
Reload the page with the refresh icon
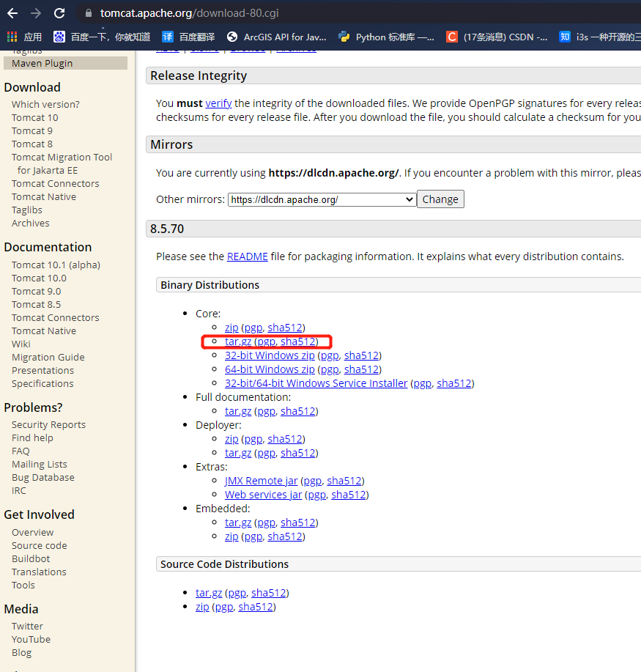click(x=59, y=13)
